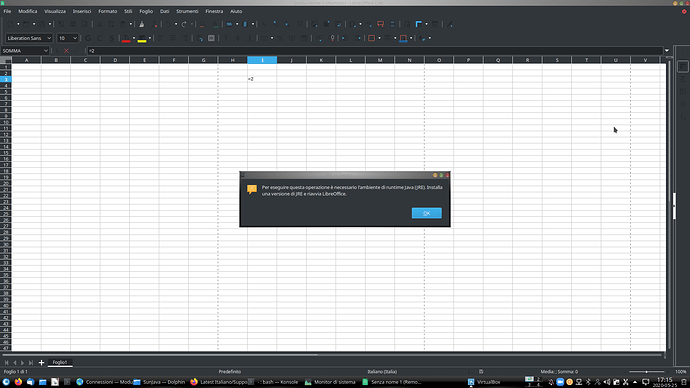Open the Inserisci menu
This screenshot has height=388, width=690.
click(x=82, y=11)
